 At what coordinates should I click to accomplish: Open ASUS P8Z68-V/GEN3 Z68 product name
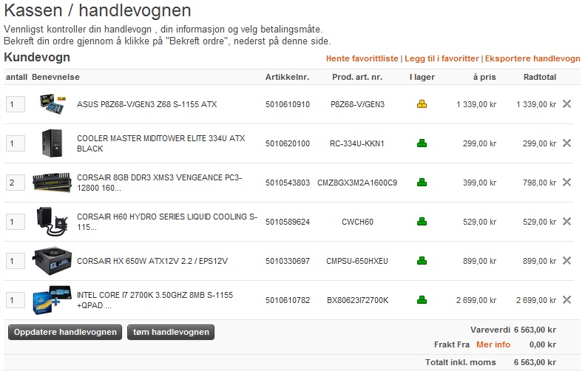point(147,104)
